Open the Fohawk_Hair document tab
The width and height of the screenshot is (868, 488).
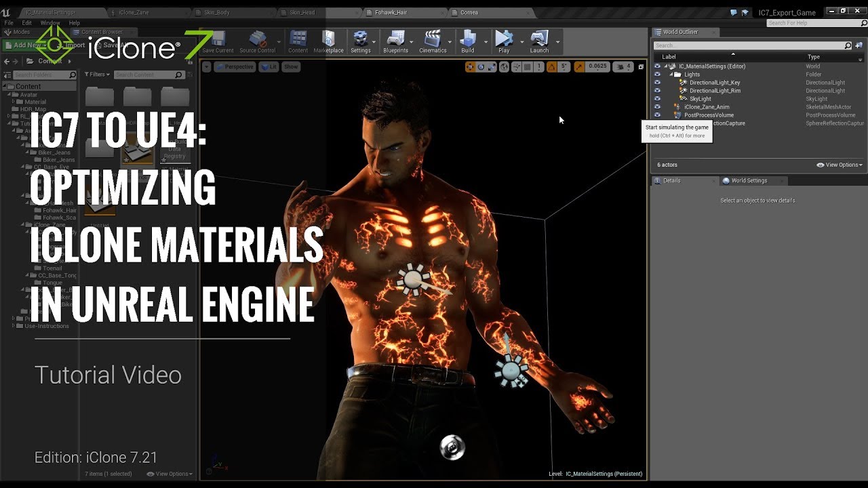coord(391,12)
